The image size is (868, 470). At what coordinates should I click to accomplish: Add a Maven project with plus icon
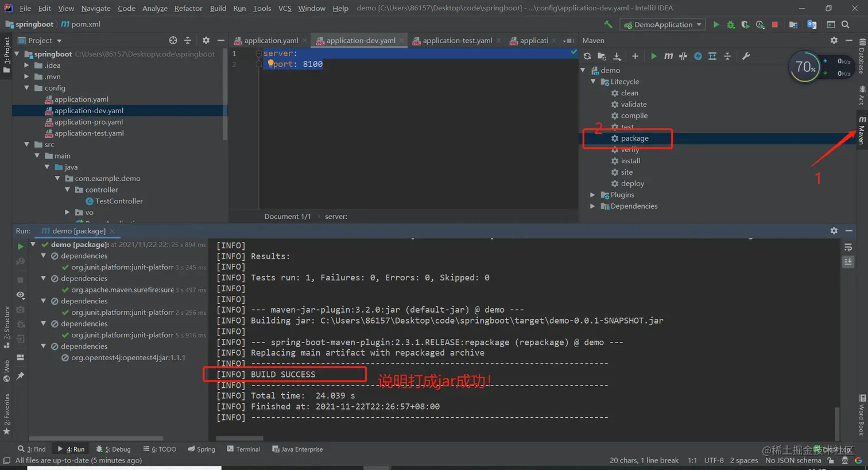[635, 56]
